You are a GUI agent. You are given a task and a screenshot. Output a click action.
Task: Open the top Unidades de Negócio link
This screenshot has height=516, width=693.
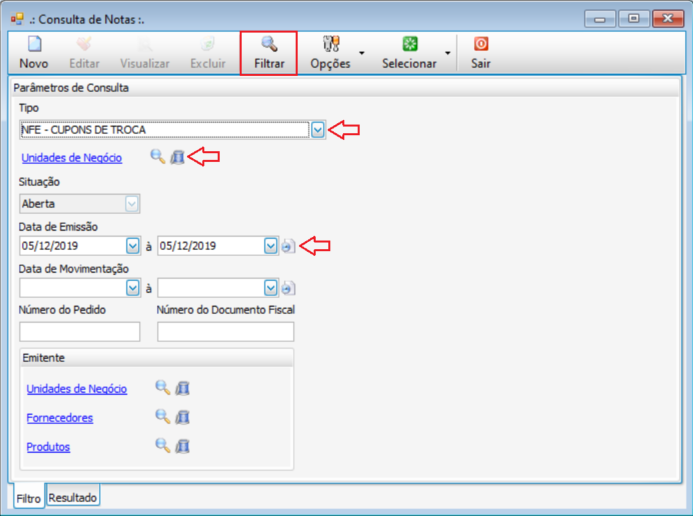tap(72, 158)
